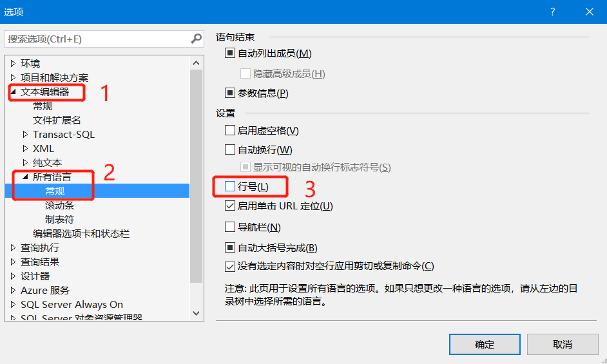Click the 确定 button
The width and height of the screenshot is (607, 364).
coord(485,344)
